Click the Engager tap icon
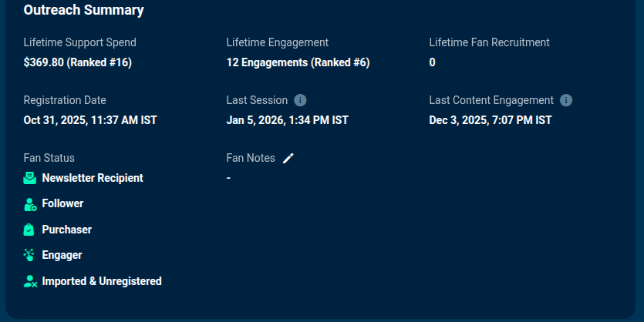Image resolution: width=644 pixels, height=322 pixels. coord(29,255)
